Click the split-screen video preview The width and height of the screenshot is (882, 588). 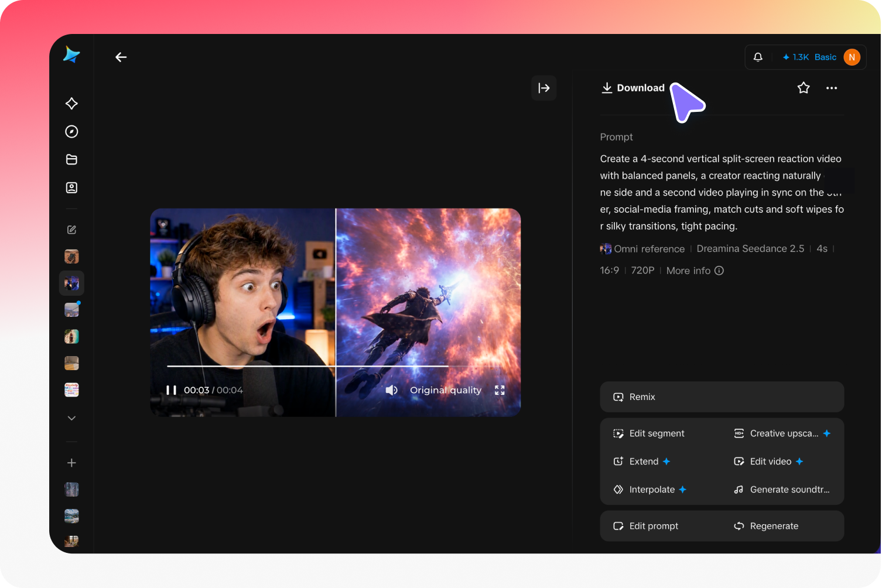(335, 313)
